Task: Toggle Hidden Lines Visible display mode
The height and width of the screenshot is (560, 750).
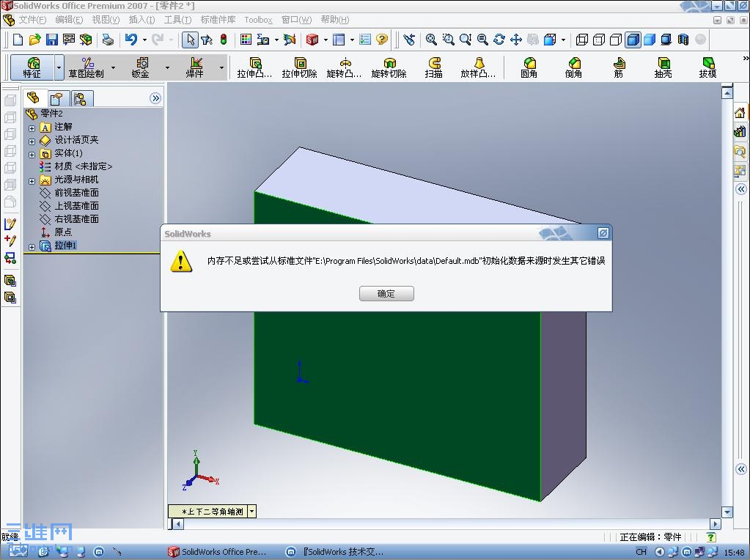Action: point(599,40)
